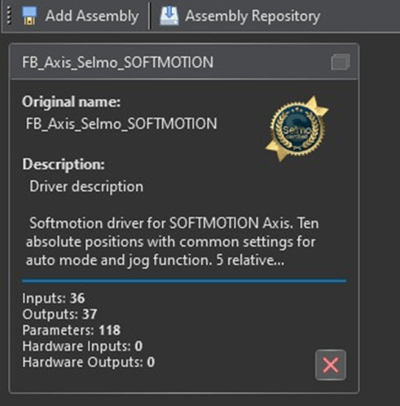400x406 pixels.
Task: Click the Hardware Outputs: 0 line
Action: pyautogui.click(x=88, y=362)
